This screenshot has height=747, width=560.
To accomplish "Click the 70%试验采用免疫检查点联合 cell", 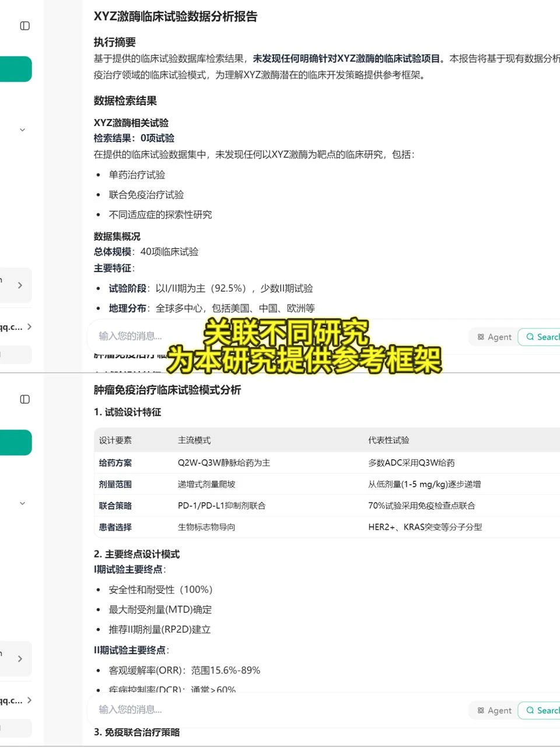I will [422, 506].
